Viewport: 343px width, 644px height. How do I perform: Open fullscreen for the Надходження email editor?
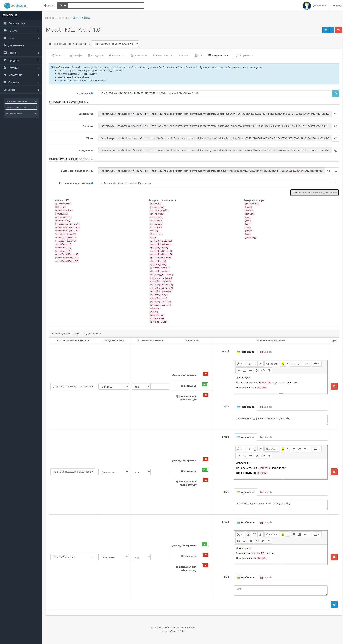257,456
